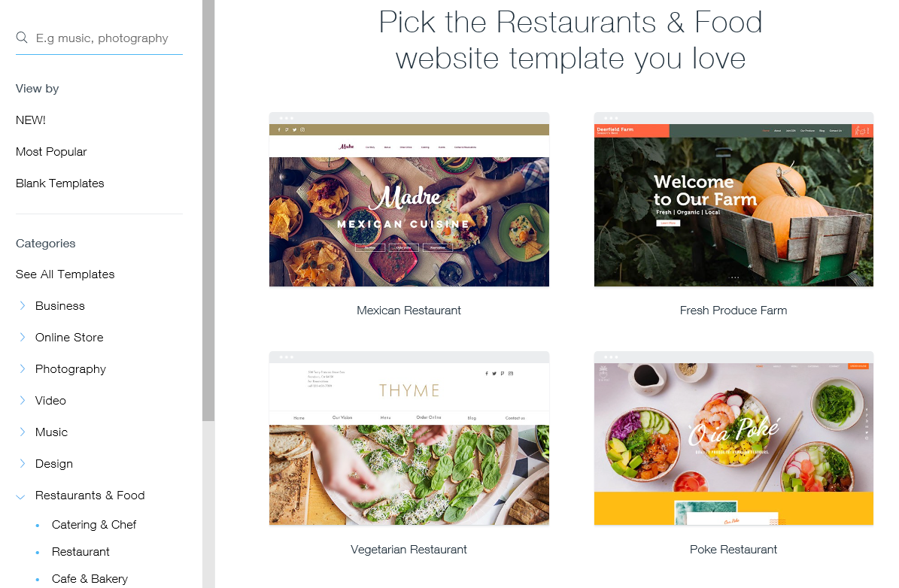Expand the Business category chevron
This screenshot has width=899, height=588.
pyautogui.click(x=22, y=305)
